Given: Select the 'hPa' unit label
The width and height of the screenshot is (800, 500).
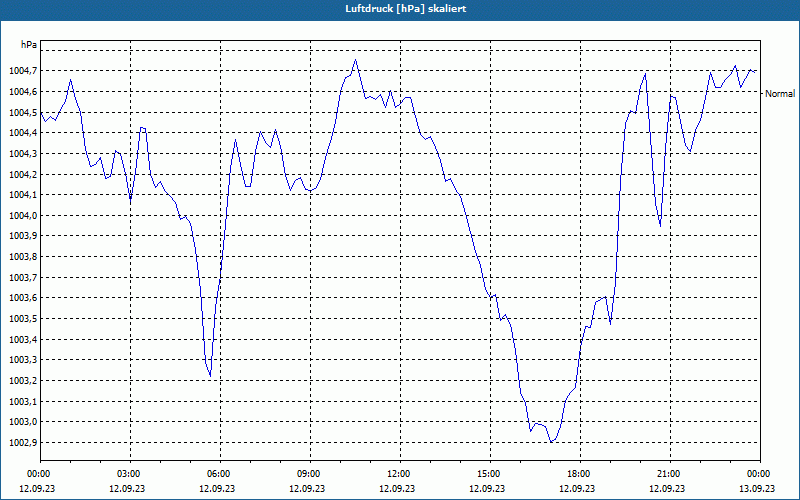Looking at the screenshot, I should point(29,45).
